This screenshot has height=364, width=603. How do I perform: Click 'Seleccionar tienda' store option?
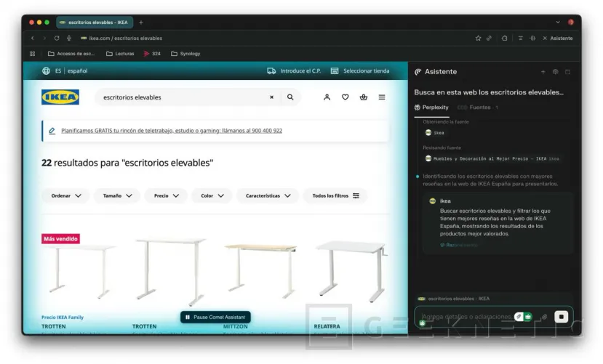(360, 70)
